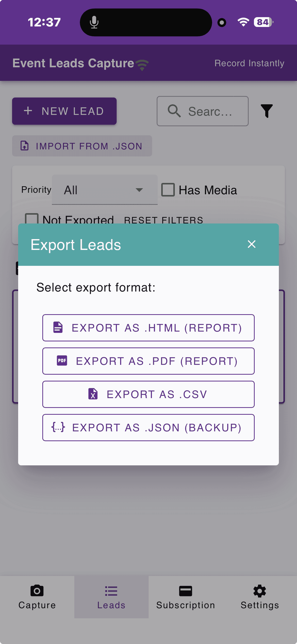Click the braces icon on JSON export
This screenshot has width=297, height=644.
[x=58, y=427]
